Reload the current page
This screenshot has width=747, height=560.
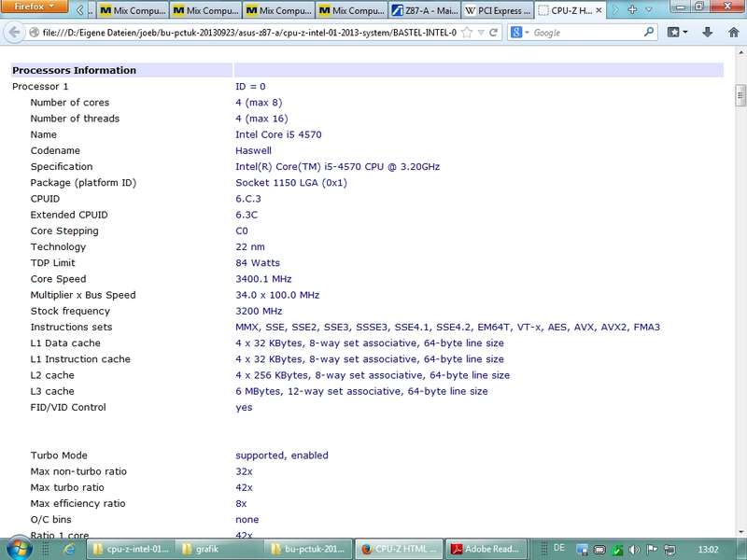coord(494,33)
